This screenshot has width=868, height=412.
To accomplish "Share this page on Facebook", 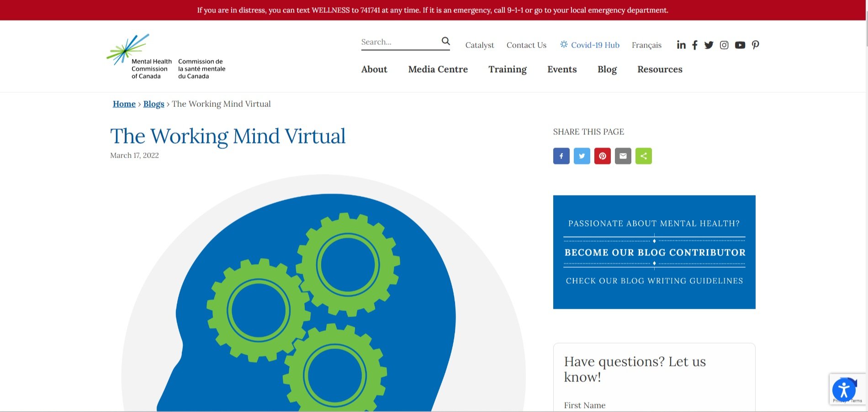I will pyautogui.click(x=561, y=156).
